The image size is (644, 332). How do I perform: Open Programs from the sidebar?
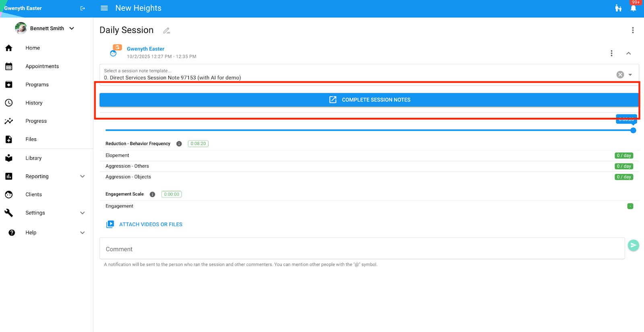37,85
